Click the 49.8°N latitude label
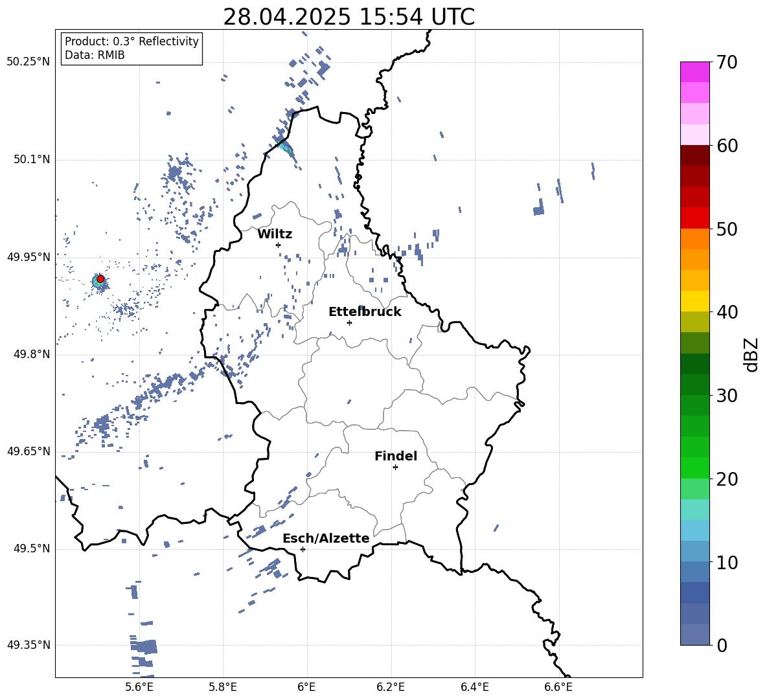Viewport: 767px width, 700px height. pyautogui.click(x=32, y=354)
